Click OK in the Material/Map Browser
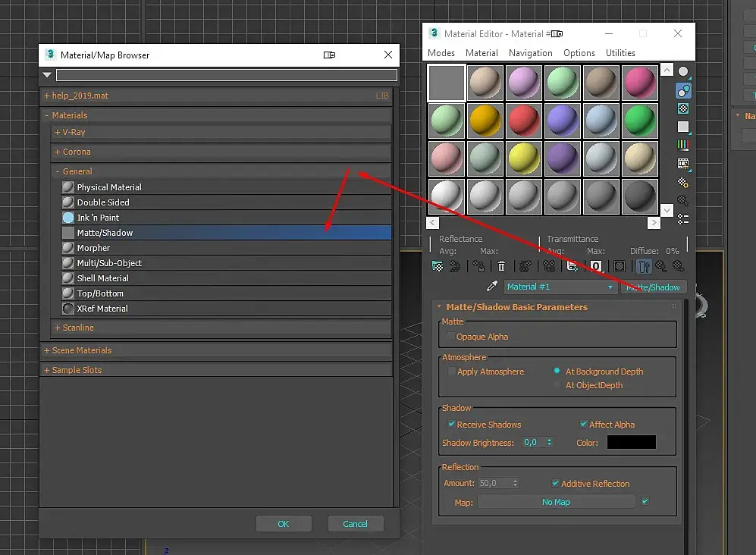 coord(284,524)
